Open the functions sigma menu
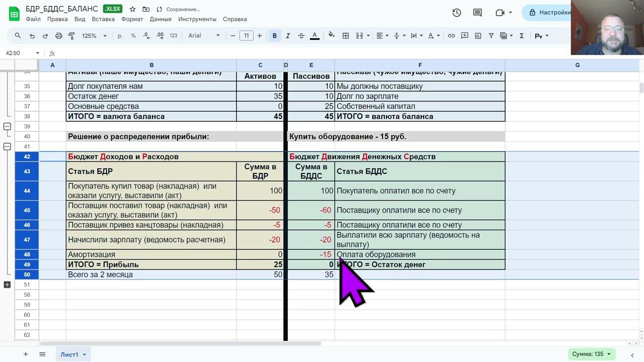 522,36
